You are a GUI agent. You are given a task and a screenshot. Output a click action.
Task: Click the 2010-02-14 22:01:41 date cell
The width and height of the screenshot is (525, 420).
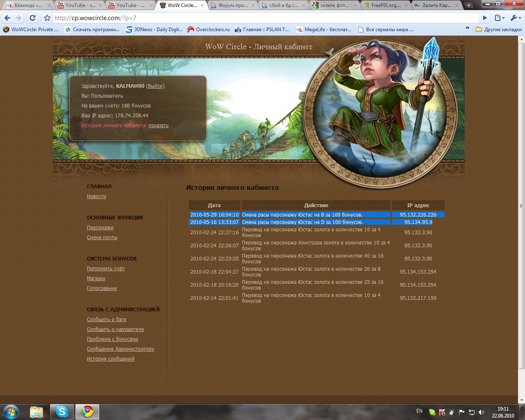[x=214, y=298]
